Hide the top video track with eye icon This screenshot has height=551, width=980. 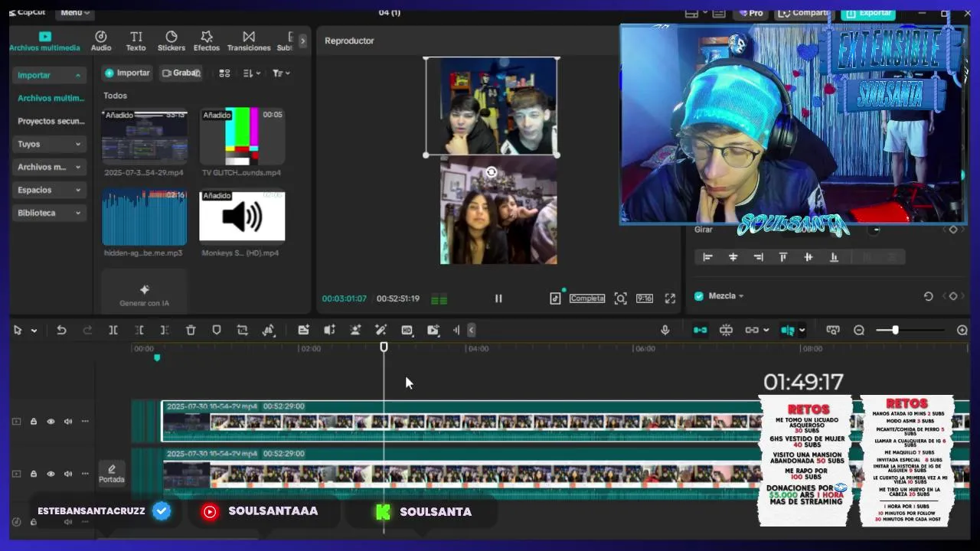(51, 422)
